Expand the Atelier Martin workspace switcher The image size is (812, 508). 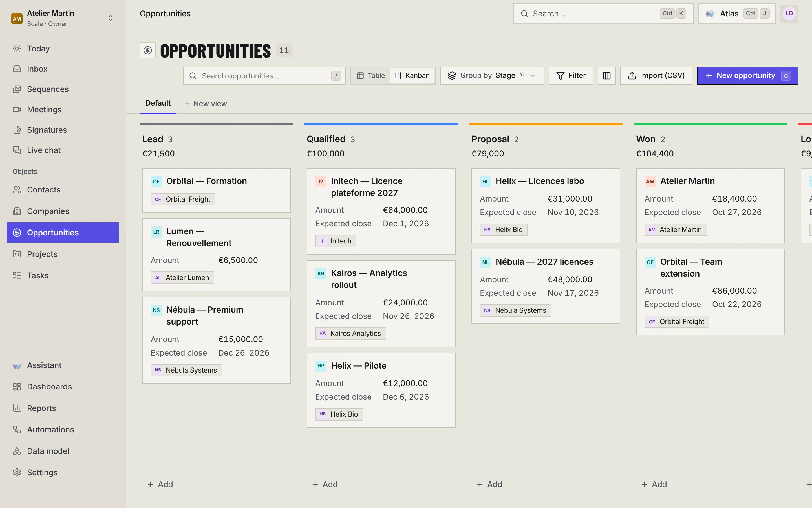click(x=63, y=18)
